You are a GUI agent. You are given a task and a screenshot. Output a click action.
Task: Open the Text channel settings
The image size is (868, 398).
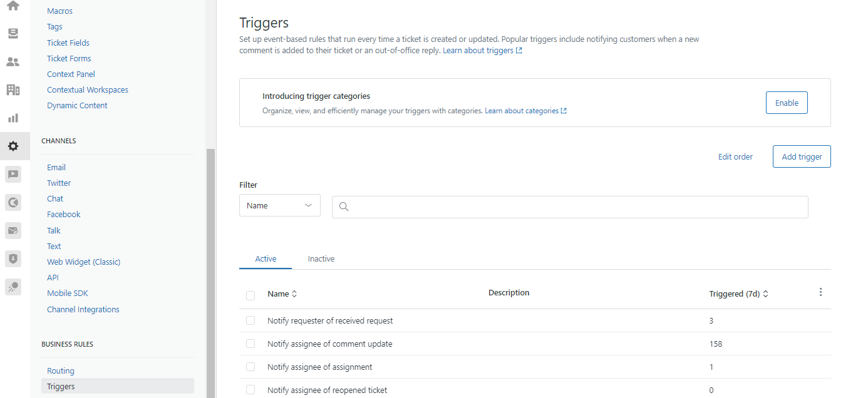pyautogui.click(x=54, y=246)
